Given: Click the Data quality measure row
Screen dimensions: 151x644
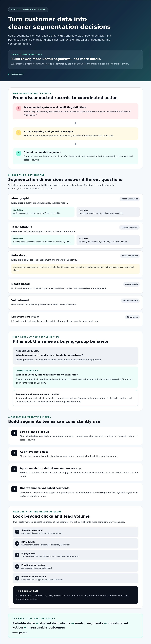Looking at the screenshot, I should point(75,543).
